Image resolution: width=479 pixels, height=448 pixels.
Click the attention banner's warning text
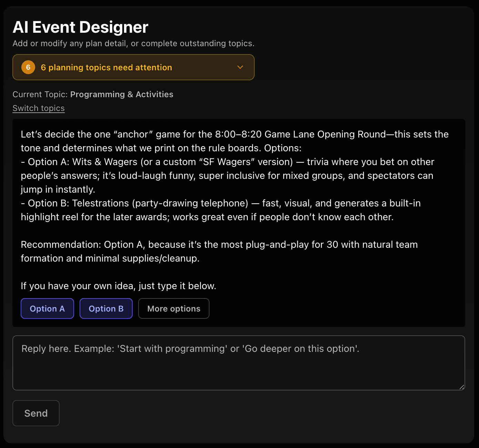pyautogui.click(x=106, y=67)
